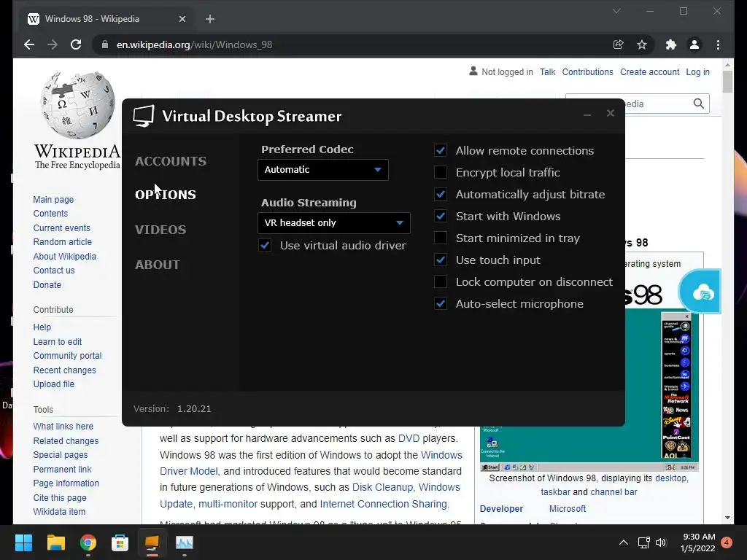
Task: Reload the Wikipedia page
Action: [76, 44]
